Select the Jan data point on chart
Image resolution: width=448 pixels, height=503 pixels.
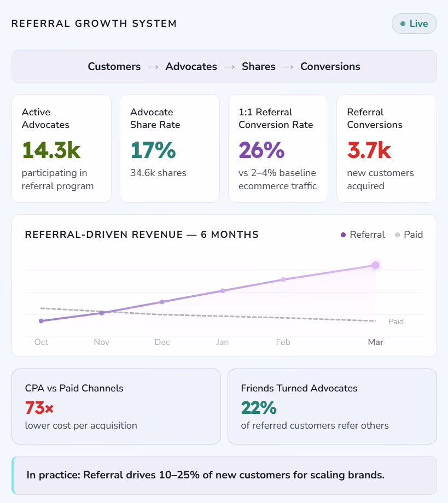point(223,291)
